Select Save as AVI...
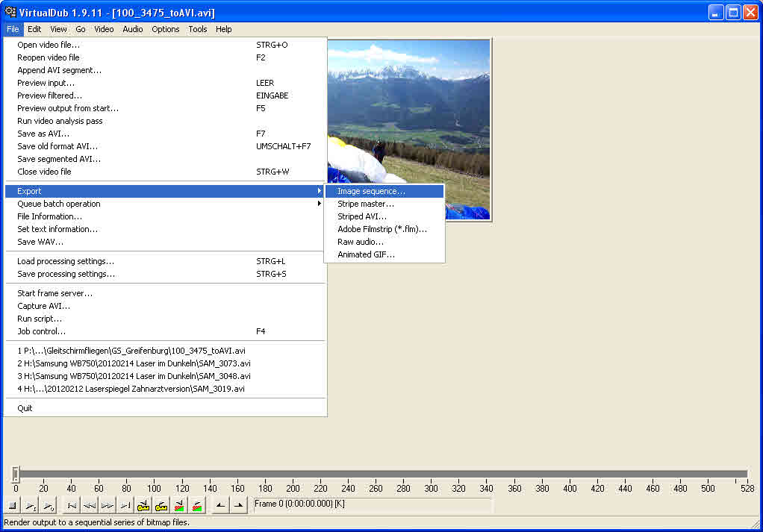 click(x=164, y=134)
